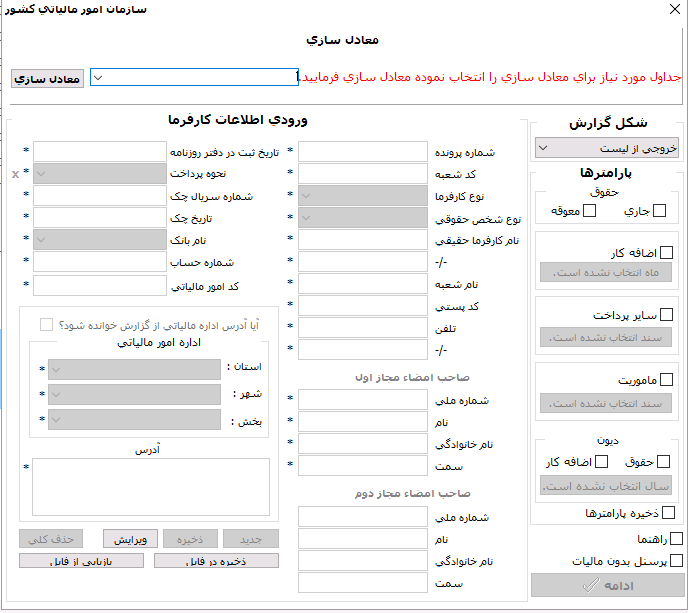Focus the کد پستی input field
The width and height of the screenshot is (688, 613).
(x=363, y=305)
